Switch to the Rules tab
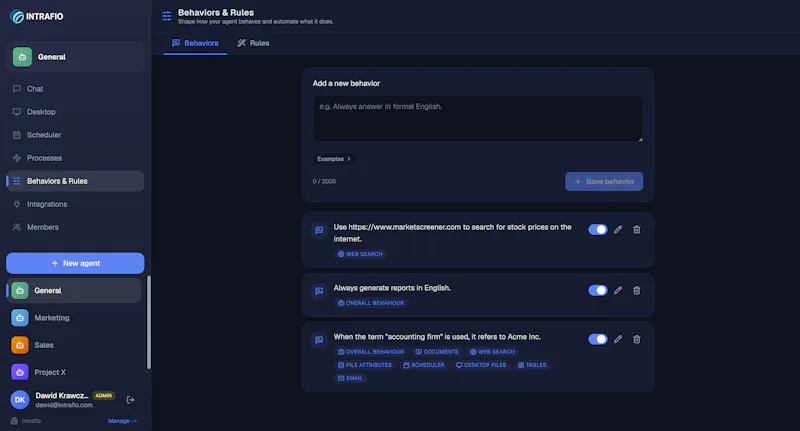 [253, 43]
